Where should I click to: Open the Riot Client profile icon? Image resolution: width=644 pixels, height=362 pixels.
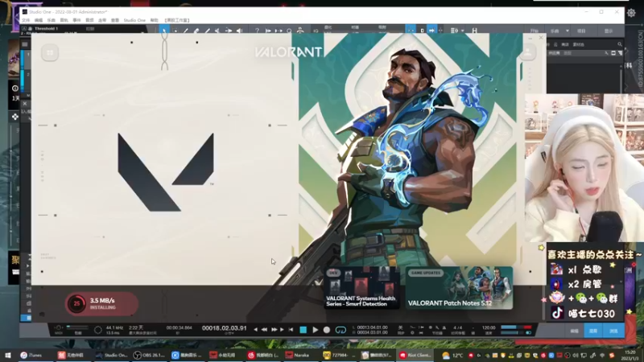pyautogui.click(x=528, y=52)
